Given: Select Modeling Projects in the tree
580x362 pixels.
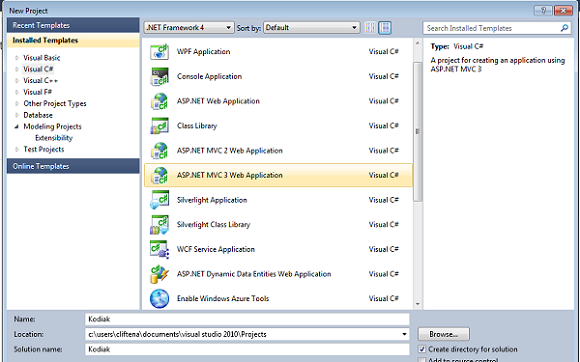Looking at the screenshot, I should [52, 126].
